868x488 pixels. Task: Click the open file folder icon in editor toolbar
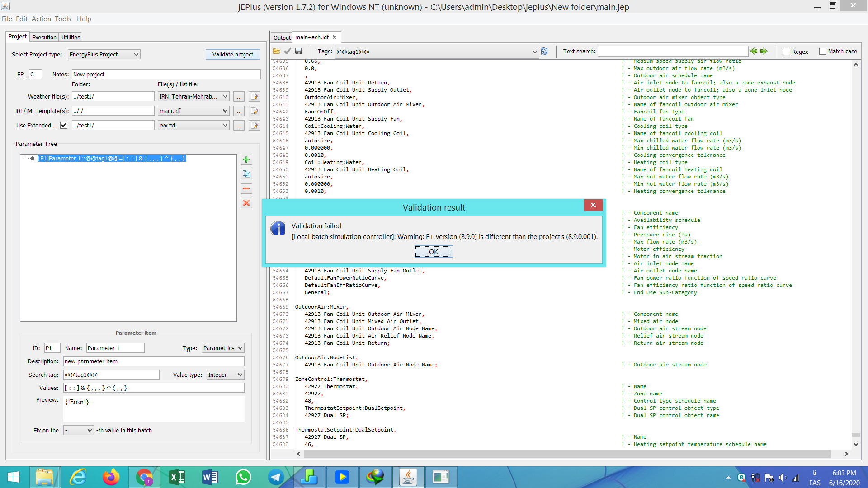(x=277, y=52)
